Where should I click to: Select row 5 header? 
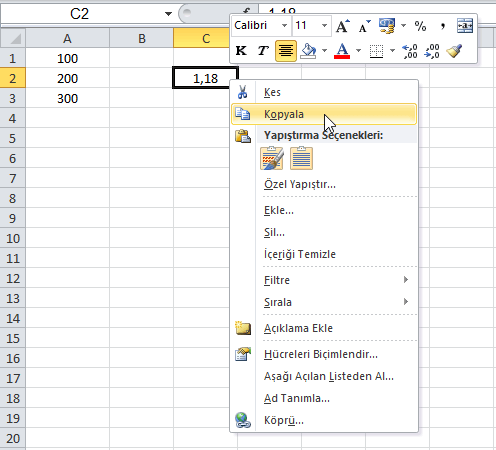(13, 138)
